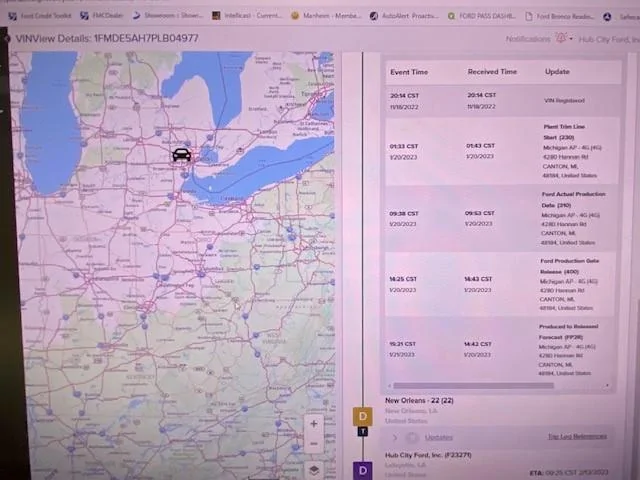Image resolution: width=640 pixels, height=480 pixels.
Task: Click the VINView Details VIN heading
Action: (x=107, y=38)
